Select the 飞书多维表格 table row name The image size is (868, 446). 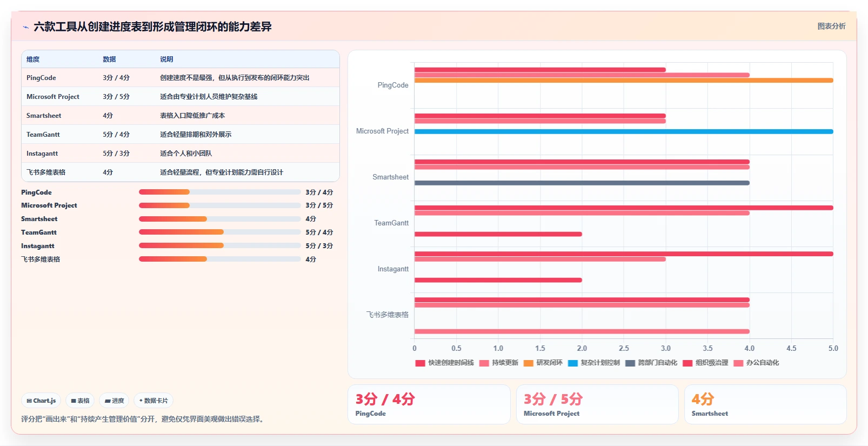coord(46,172)
